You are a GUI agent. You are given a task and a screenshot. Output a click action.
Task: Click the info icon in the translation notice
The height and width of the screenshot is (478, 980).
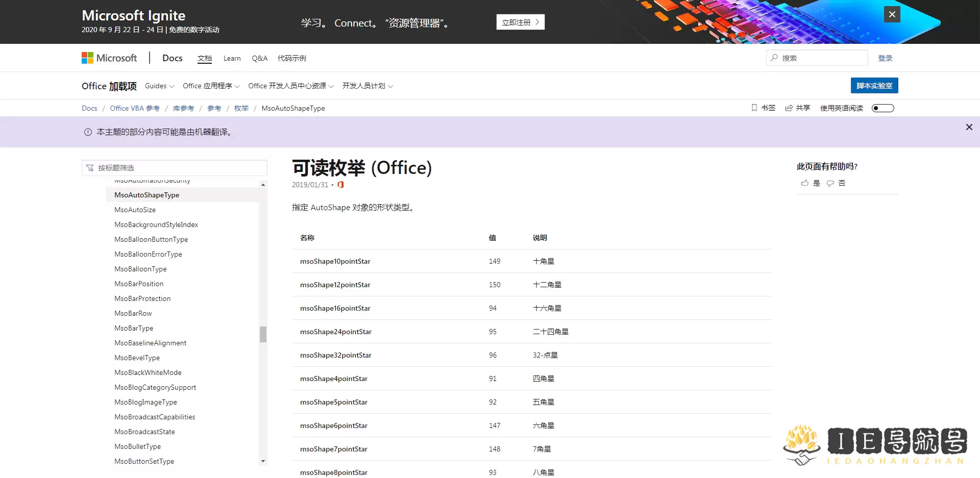(88, 132)
